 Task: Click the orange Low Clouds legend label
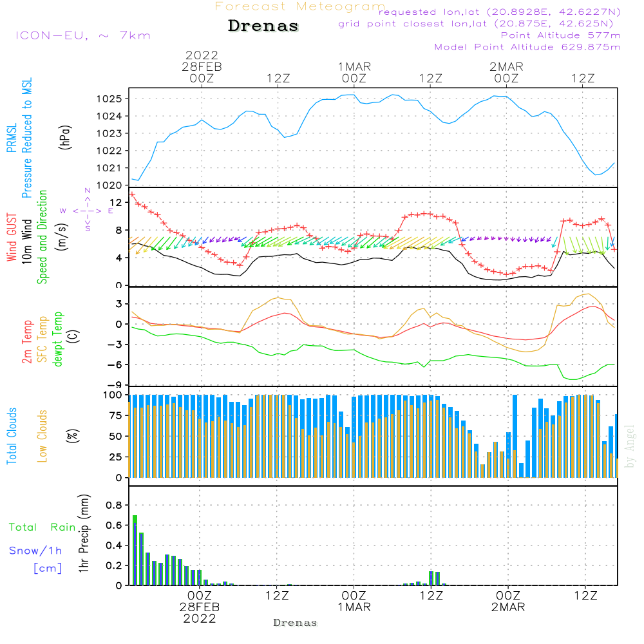pos(43,436)
